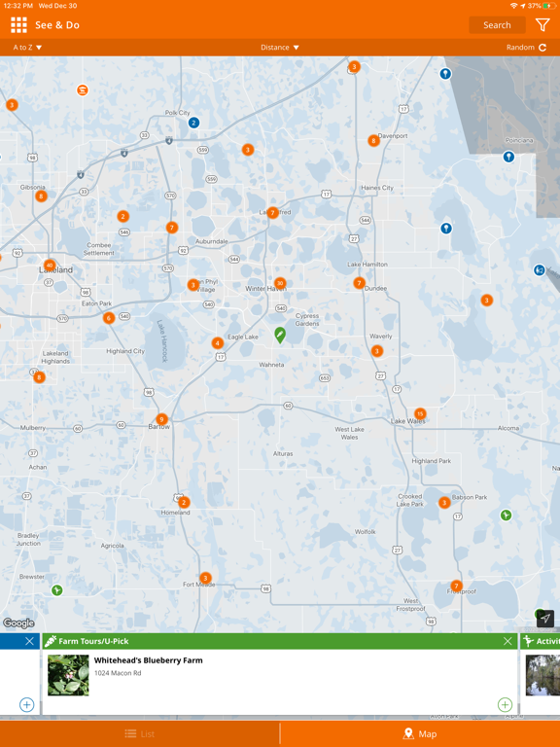Tap the Search button

[x=497, y=25]
